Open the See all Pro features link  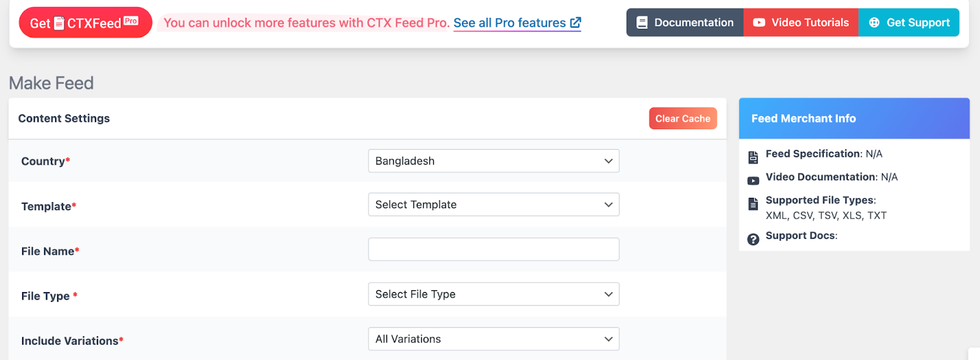(517, 23)
